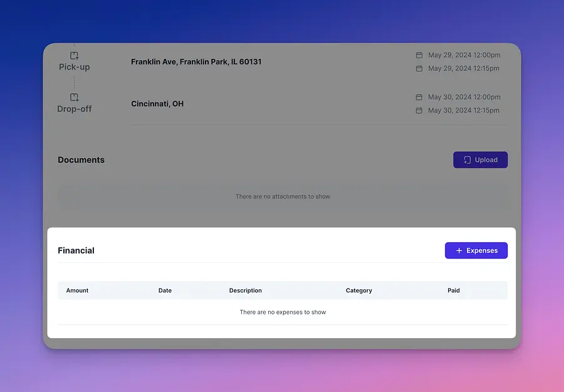Click the Financial section heading
This screenshot has height=392, width=564.
(76, 250)
